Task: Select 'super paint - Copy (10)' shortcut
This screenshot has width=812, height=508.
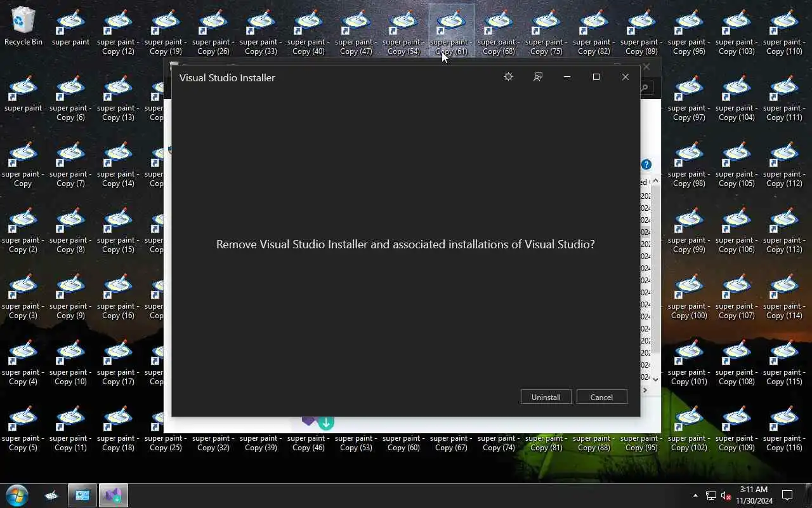Action: (x=70, y=362)
